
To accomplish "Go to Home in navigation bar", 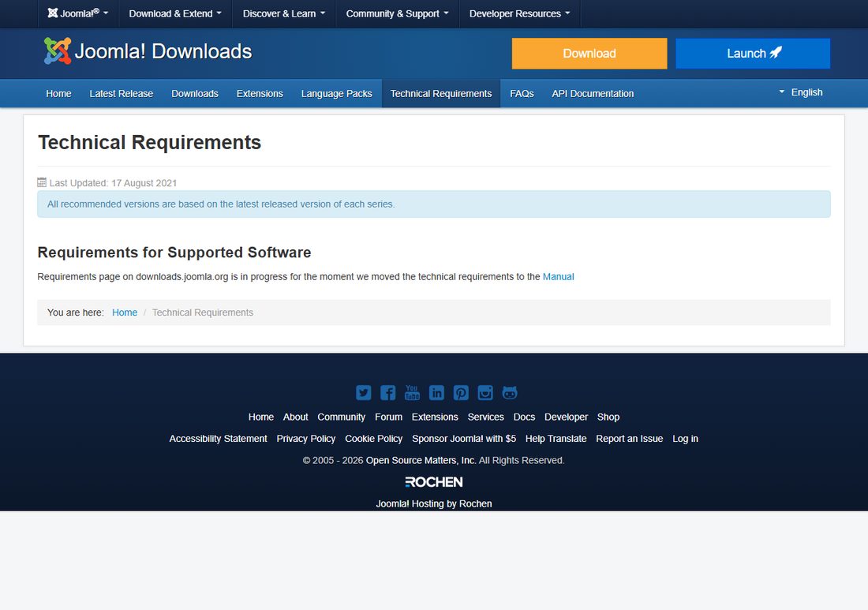I will [58, 94].
